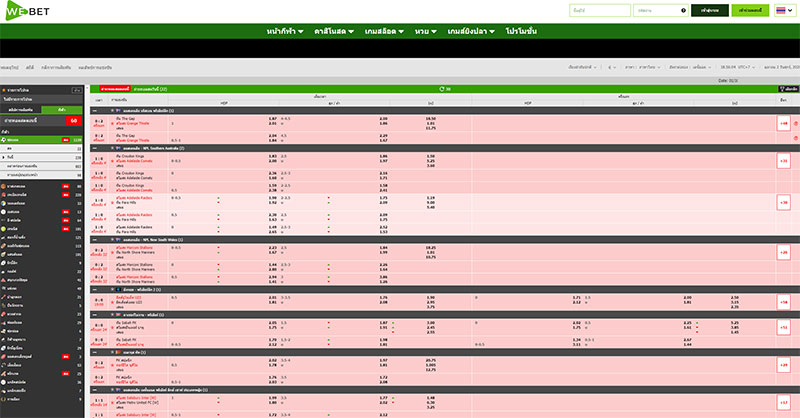Click the dark green login button
Image resolution: width=800 pixels, height=418 pixels.
click(x=710, y=10)
